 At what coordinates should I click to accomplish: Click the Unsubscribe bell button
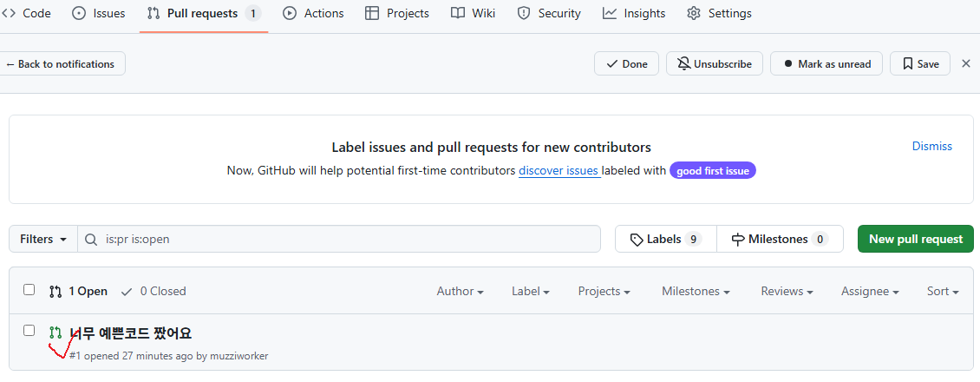715,63
